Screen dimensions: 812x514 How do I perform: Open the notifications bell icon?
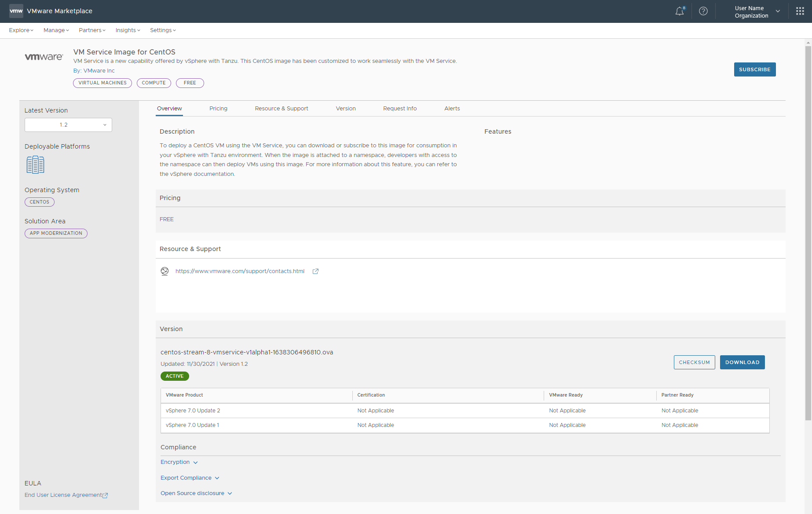(x=680, y=11)
